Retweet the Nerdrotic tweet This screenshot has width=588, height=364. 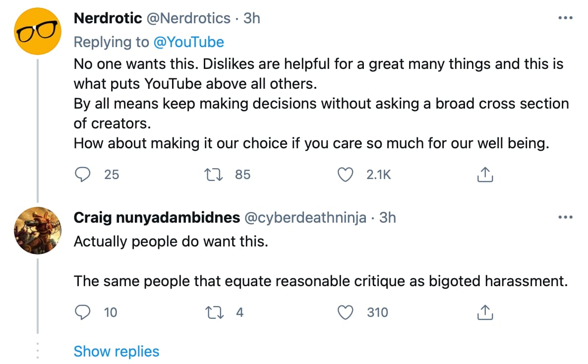[213, 175]
